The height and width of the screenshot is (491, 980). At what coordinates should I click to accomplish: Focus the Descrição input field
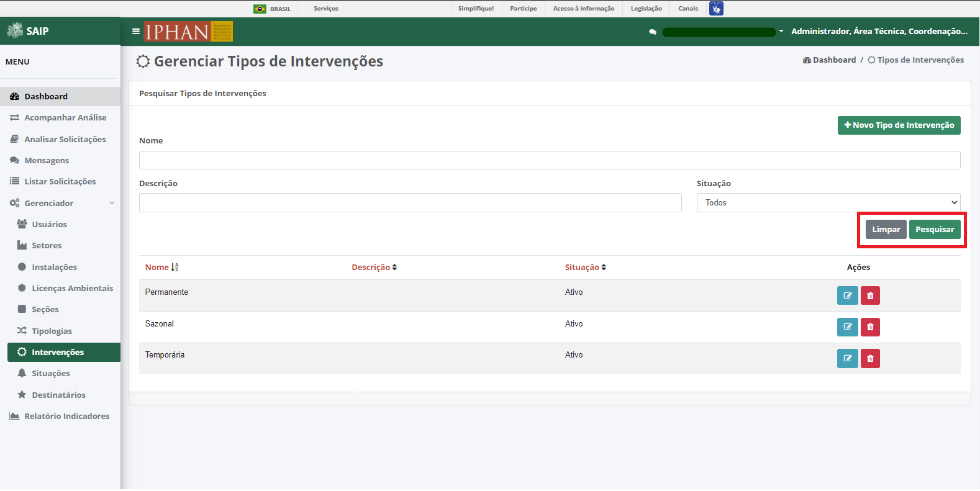click(x=411, y=203)
